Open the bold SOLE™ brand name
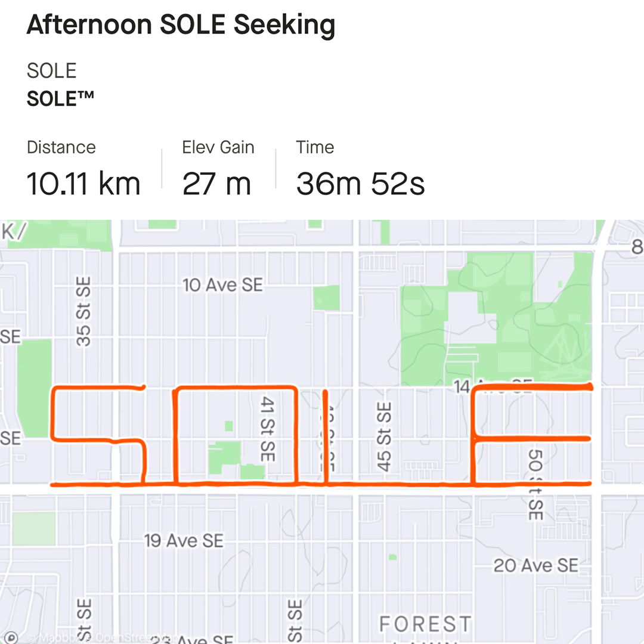The width and height of the screenshot is (644, 644). click(60, 98)
